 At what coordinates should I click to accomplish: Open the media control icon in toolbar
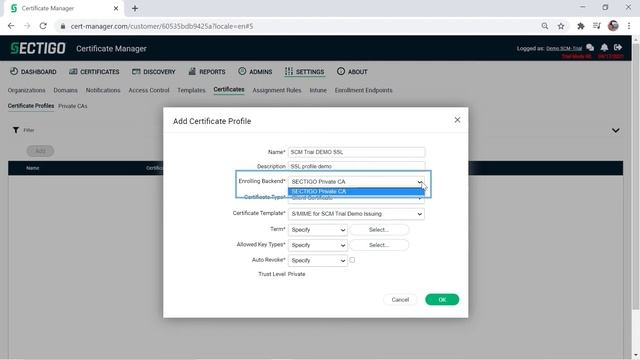click(x=597, y=26)
